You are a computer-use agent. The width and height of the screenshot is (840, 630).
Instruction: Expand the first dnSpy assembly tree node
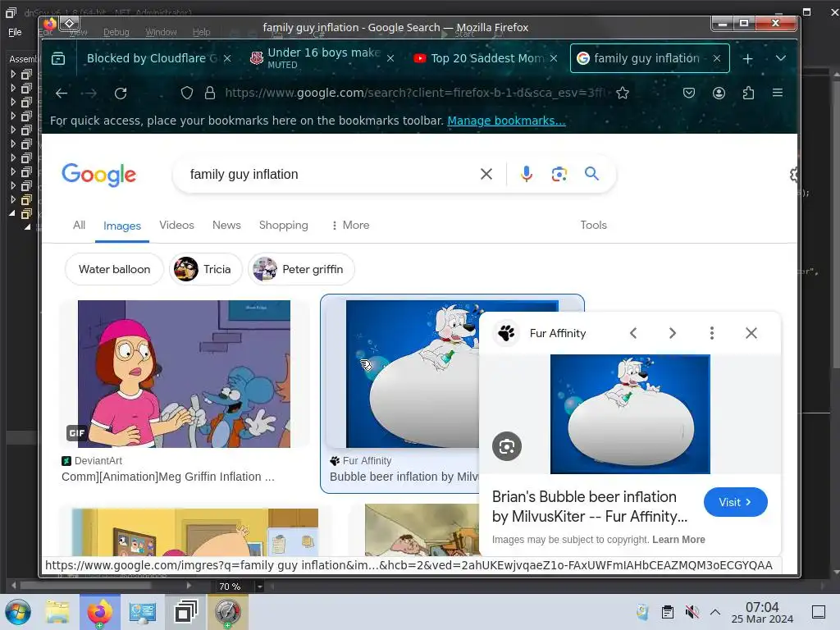(x=13, y=74)
